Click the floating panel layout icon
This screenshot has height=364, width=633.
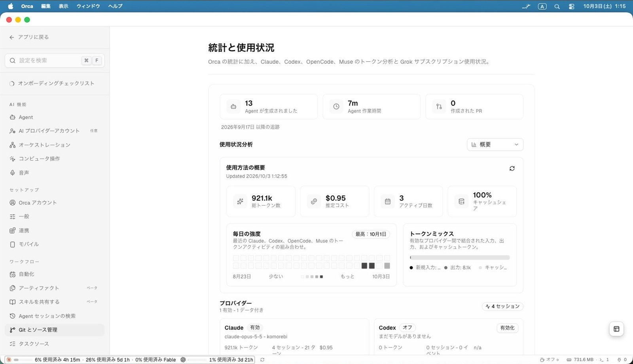(616, 329)
